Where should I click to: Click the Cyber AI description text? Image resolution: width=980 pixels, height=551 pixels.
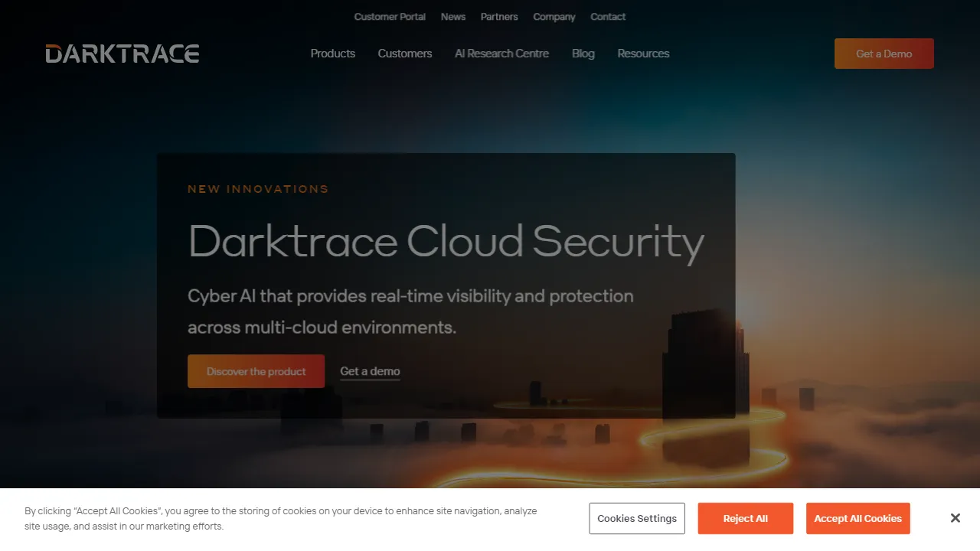410,311
